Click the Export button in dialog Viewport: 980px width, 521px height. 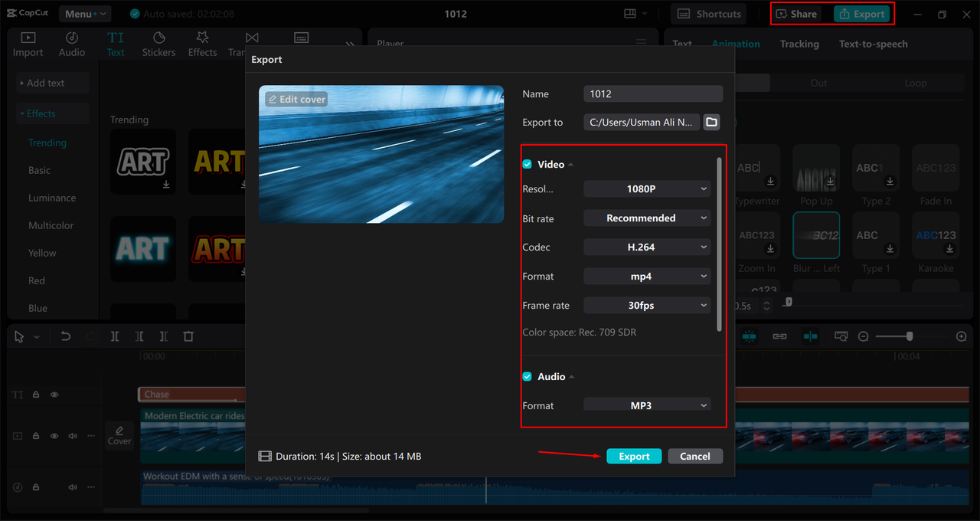coord(634,456)
